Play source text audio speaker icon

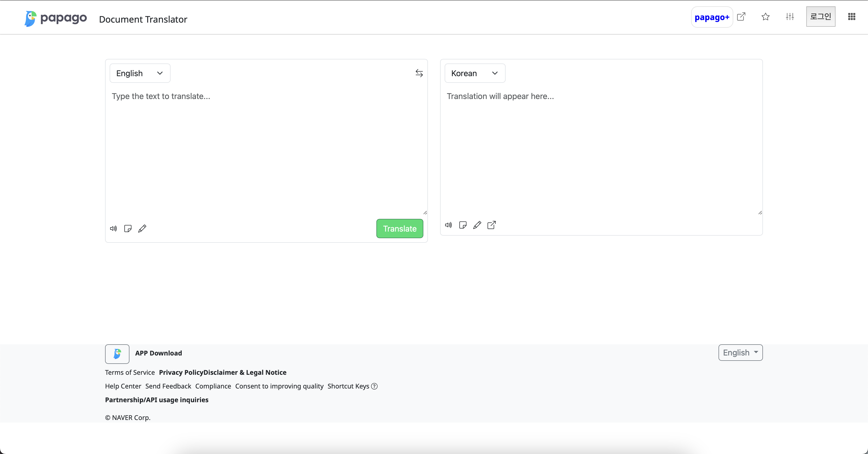click(x=113, y=229)
